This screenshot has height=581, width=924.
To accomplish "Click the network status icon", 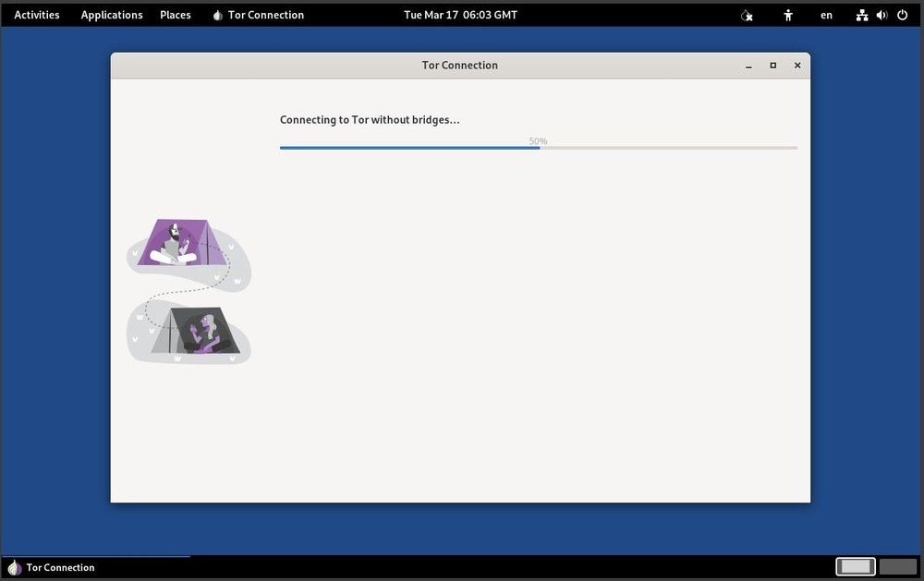I will 862,15.
